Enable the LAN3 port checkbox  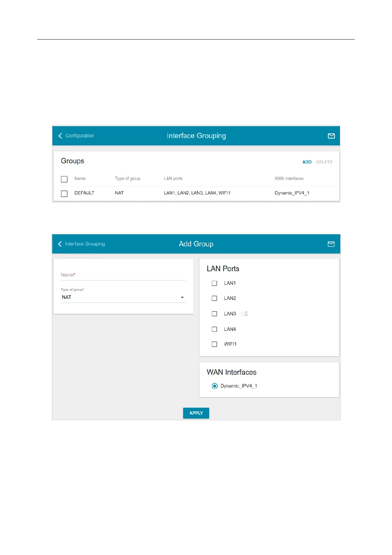(214, 314)
